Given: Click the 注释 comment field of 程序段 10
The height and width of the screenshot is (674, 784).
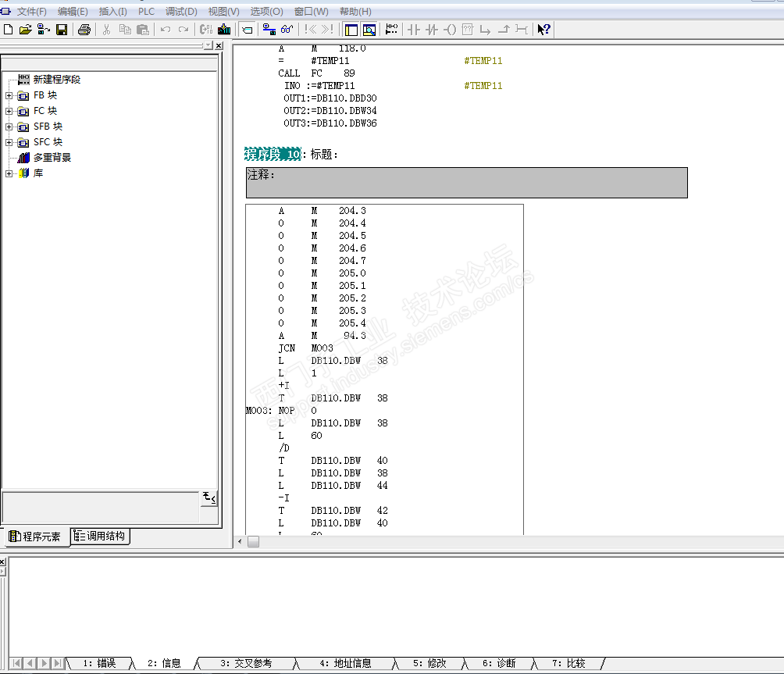Looking at the screenshot, I should click(466, 183).
